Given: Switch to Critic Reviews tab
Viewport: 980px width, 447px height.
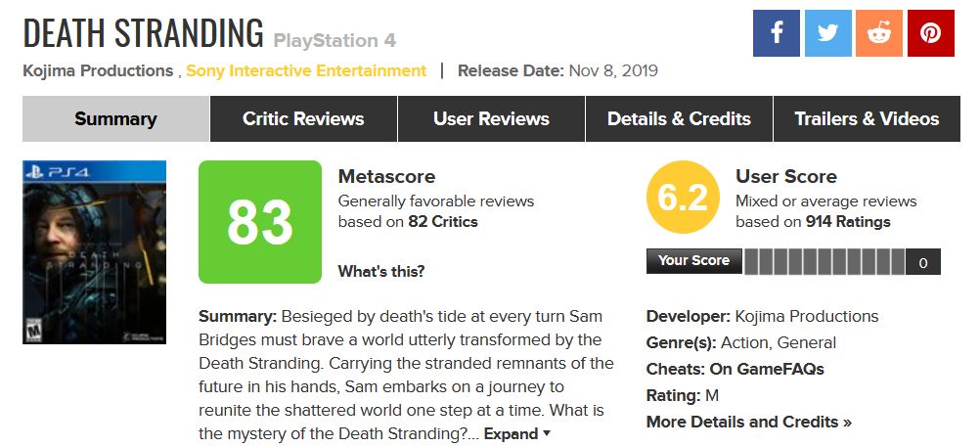Looking at the screenshot, I should coord(303,119).
